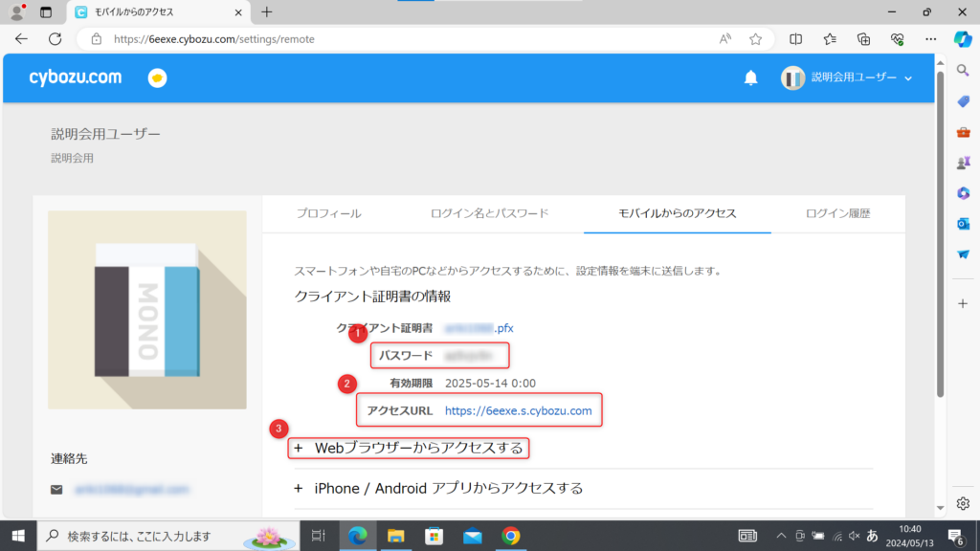Open the split screen icon in toolbar

tap(795, 39)
